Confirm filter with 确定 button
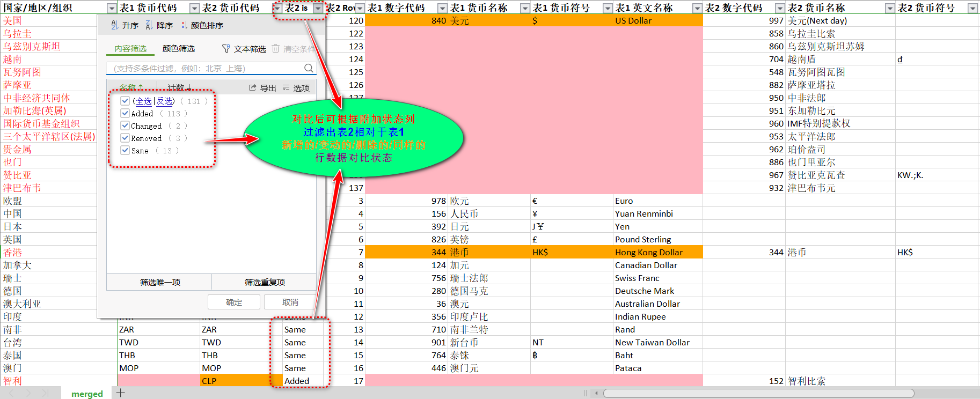Image resolution: width=980 pixels, height=399 pixels. tap(234, 302)
